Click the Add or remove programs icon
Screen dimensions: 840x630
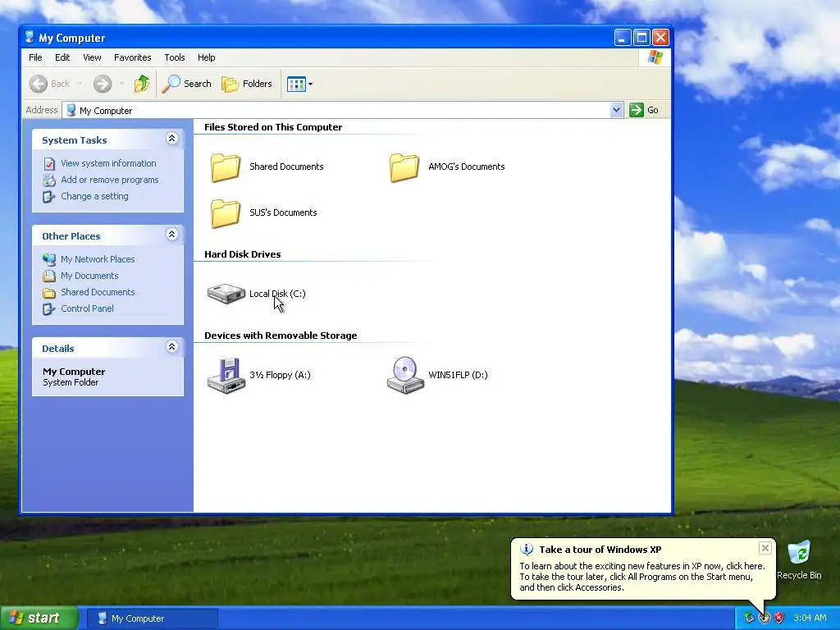click(48, 180)
